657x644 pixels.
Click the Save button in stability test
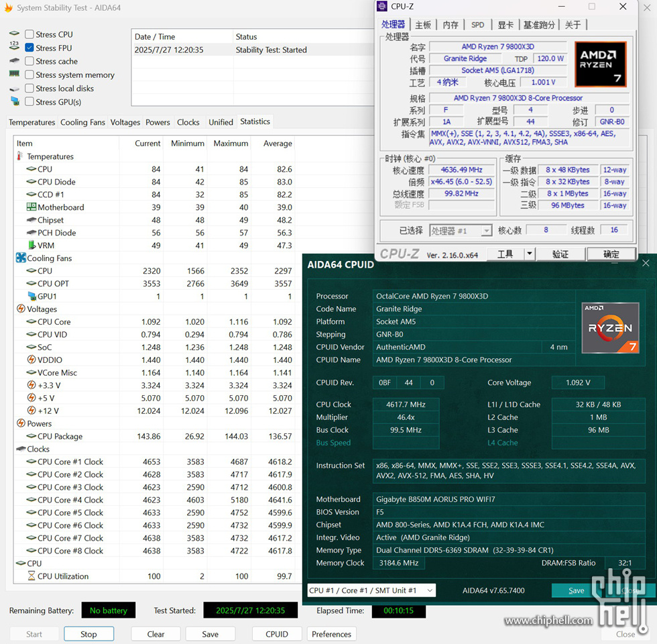click(210, 634)
